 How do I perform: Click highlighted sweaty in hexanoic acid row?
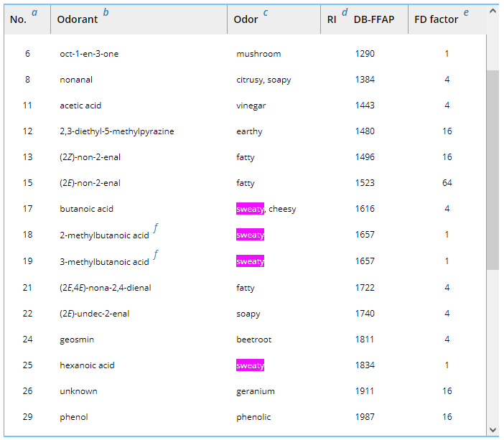250,365
